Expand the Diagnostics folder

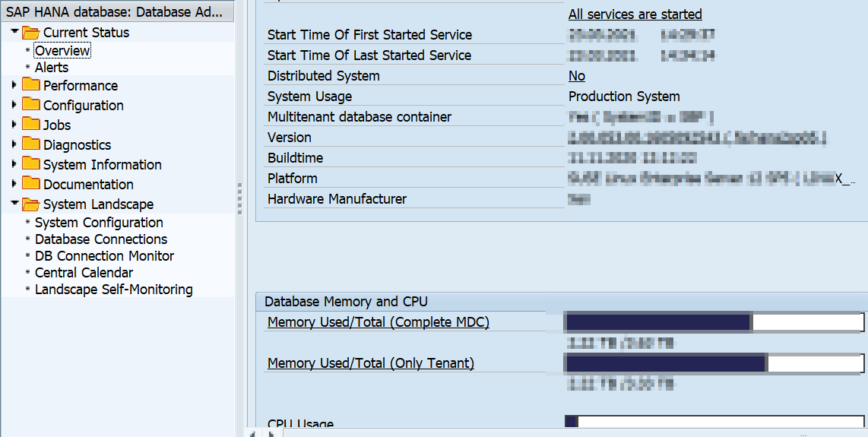pos(14,144)
